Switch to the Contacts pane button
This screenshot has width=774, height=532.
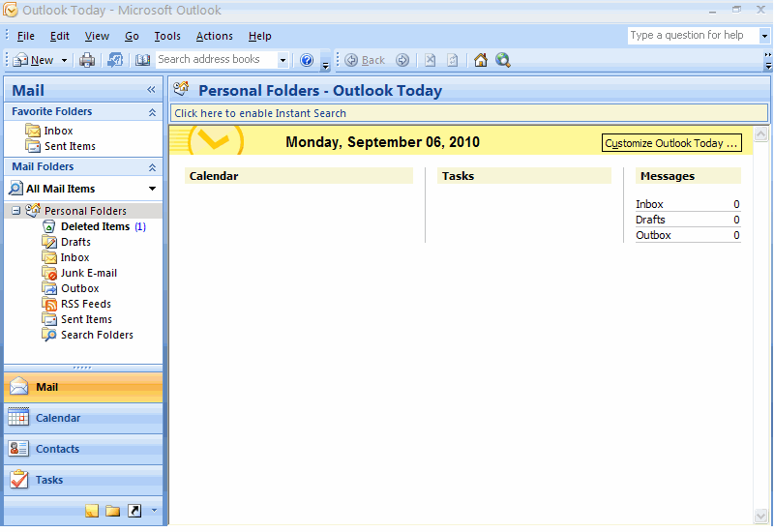point(83,449)
